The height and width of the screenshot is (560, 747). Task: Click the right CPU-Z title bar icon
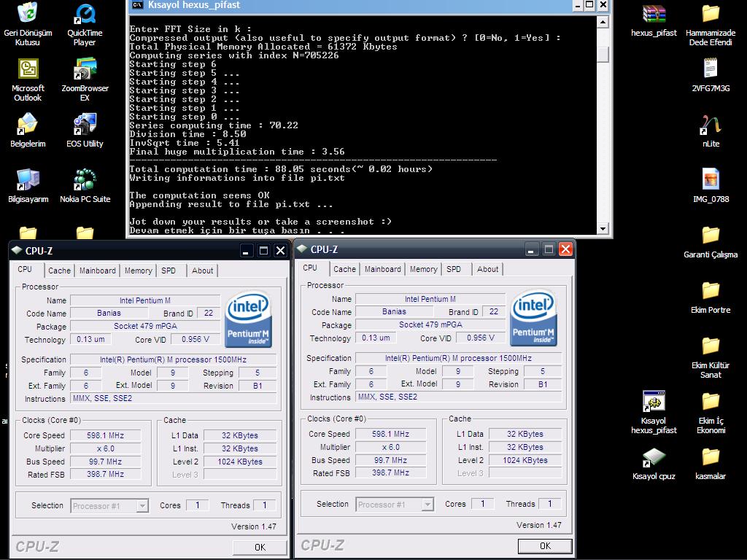(x=302, y=249)
